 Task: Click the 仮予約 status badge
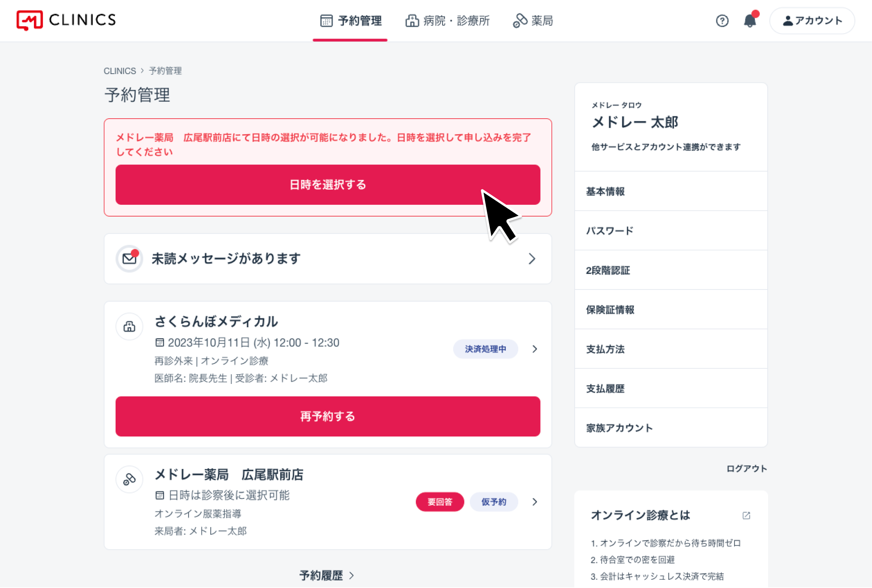coord(493,502)
